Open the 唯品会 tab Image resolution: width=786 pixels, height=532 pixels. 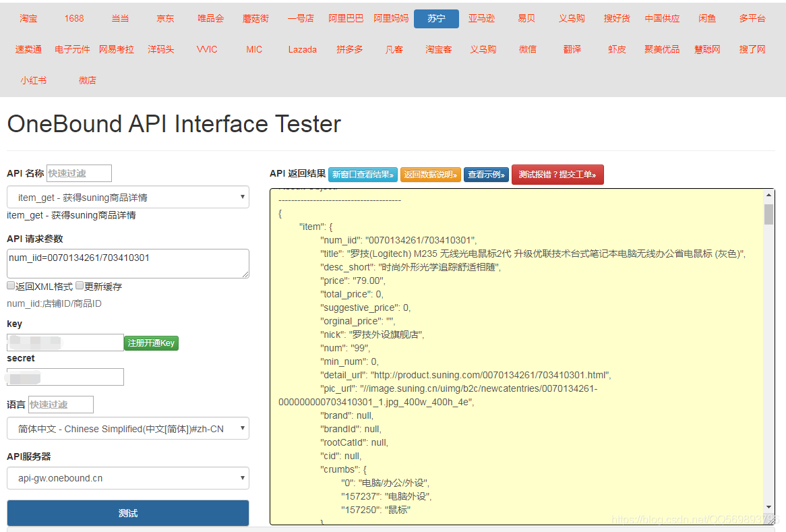(x=210, y=19)
